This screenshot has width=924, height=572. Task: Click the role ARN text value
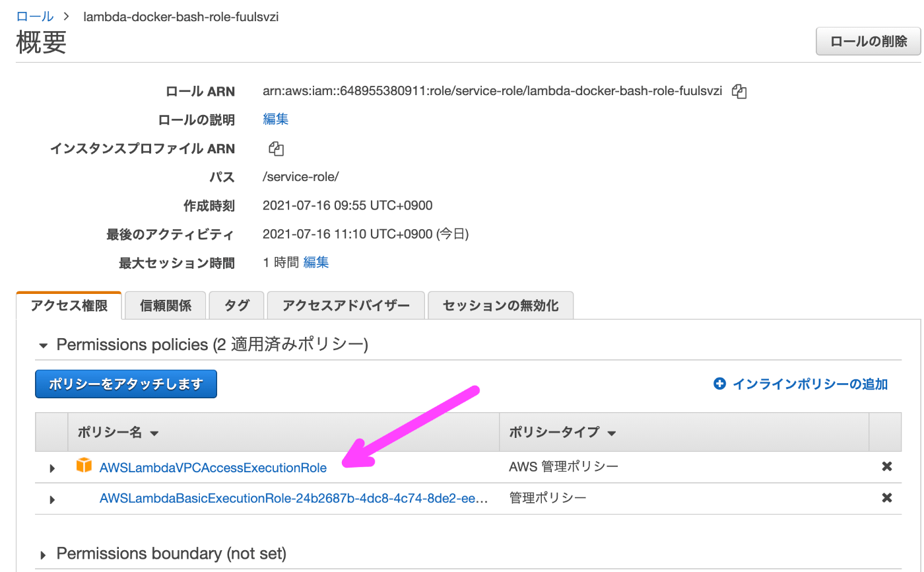(x=492, y=91)
